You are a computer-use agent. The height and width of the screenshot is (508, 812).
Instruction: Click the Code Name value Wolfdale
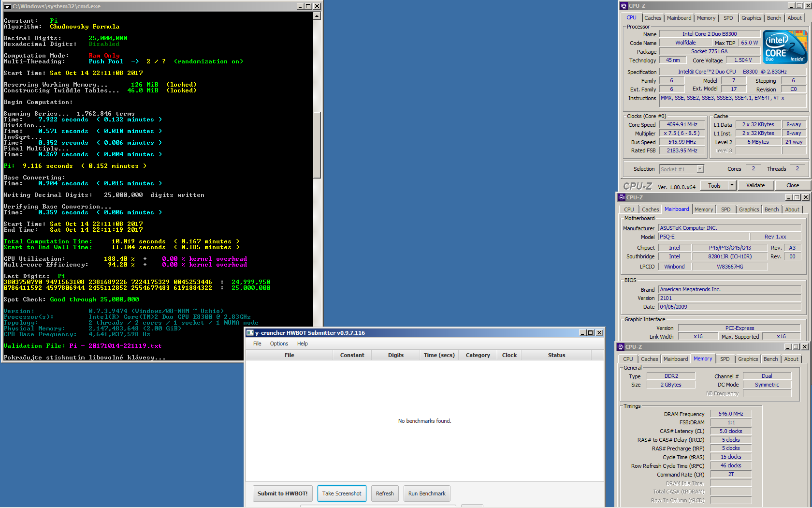coord(685,43)
